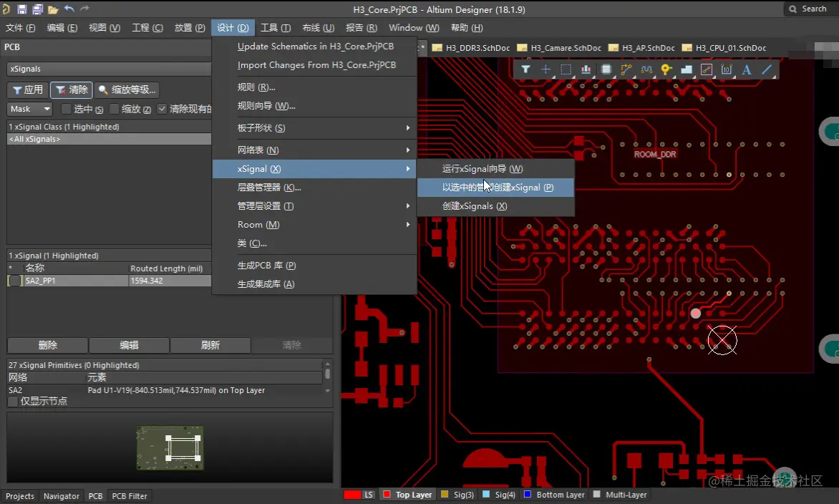This screenshot has width=839, height=504.
Task: Select the place keepout tool
Action: tap(707, 69)
